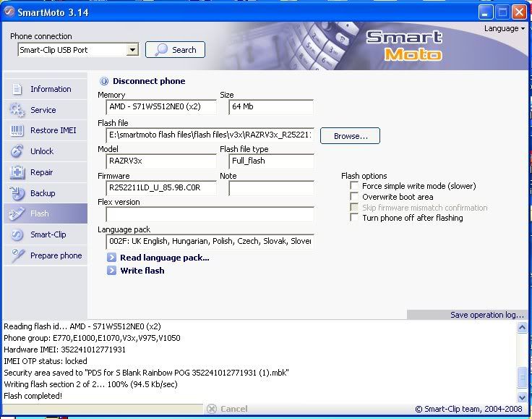Go to Prepare phone section
This screenshot has height=419, width=532.
click(x=46, y=255)
